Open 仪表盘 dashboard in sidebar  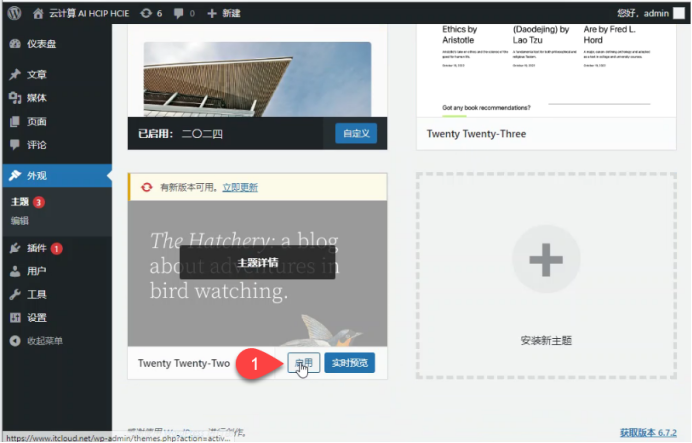[x=41, y=44]
